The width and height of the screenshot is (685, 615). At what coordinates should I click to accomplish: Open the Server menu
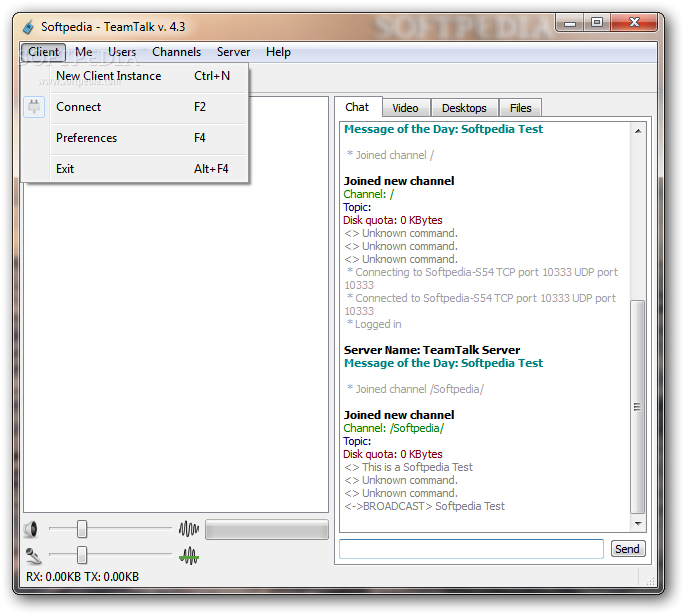[x=233, y=52]
